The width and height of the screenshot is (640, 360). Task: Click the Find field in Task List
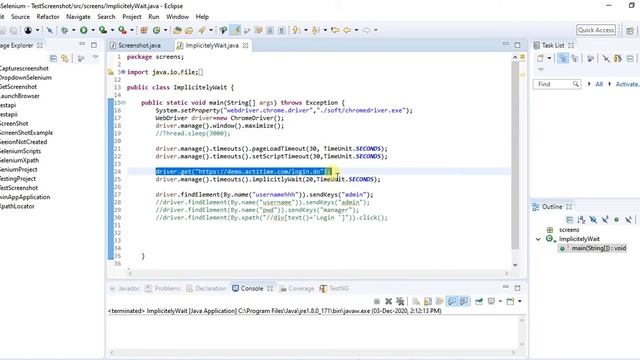(557, 84)
